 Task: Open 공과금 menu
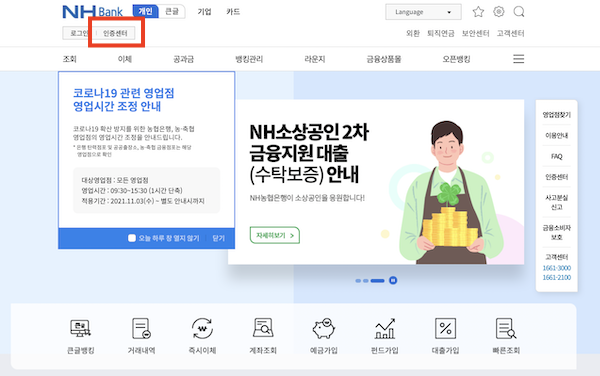184,59
